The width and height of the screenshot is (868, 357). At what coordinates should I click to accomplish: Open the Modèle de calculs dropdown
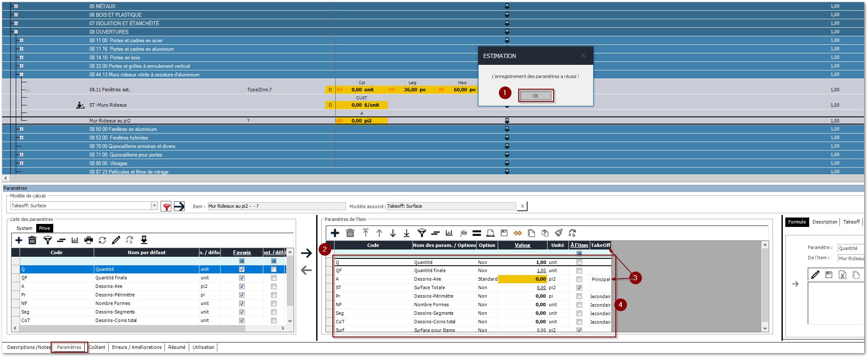[154, 206]
